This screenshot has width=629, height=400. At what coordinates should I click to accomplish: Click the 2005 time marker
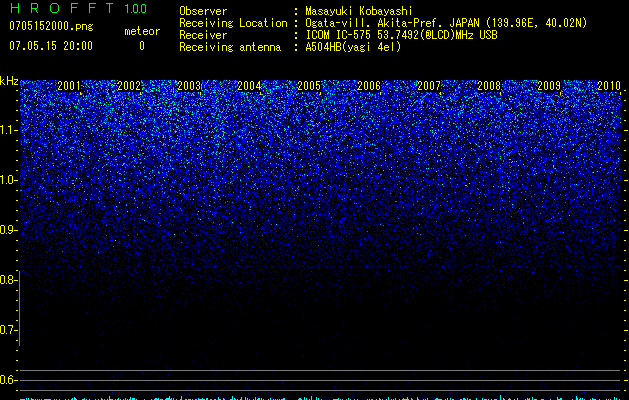[309, 86]
